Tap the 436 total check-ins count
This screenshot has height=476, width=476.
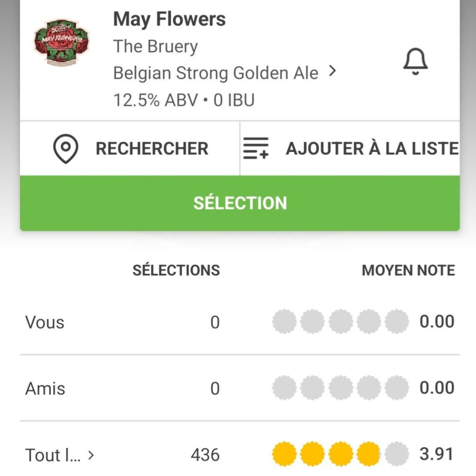[x=205, y=455]
